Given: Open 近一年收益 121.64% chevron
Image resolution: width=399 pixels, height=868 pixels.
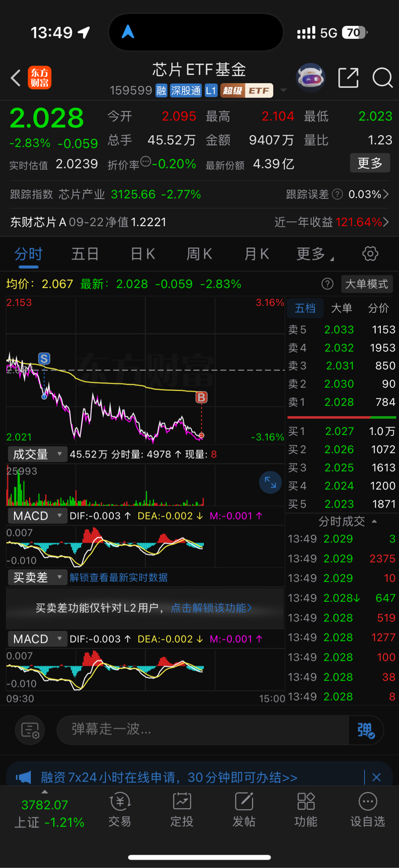Looking at the screenshot, I should (385, 222).
